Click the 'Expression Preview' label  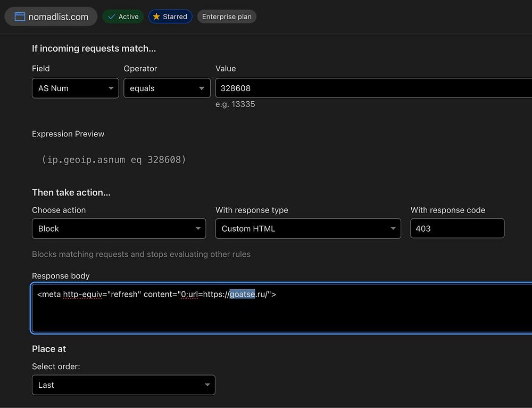(x=68, y=134)
